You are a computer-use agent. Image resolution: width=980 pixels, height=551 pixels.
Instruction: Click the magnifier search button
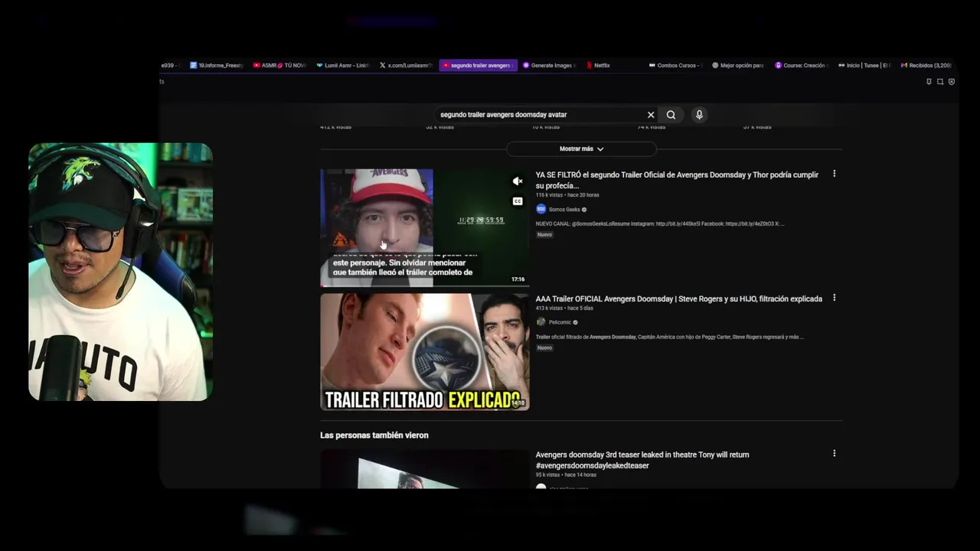click(x=671, y=115)
